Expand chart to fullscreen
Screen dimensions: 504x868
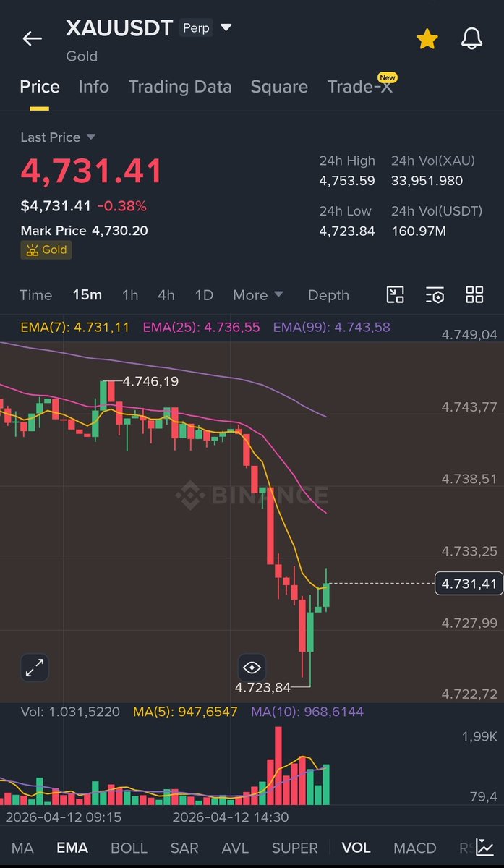pos(34,668)
